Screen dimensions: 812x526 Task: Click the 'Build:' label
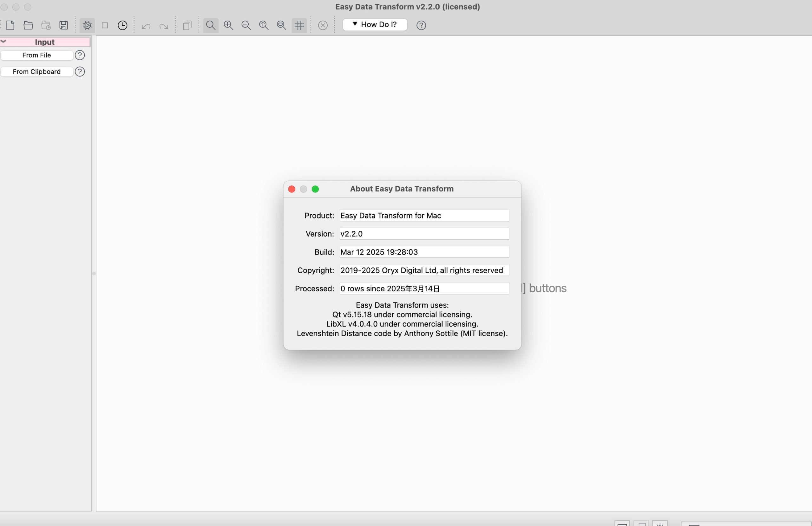pos(324,252)
